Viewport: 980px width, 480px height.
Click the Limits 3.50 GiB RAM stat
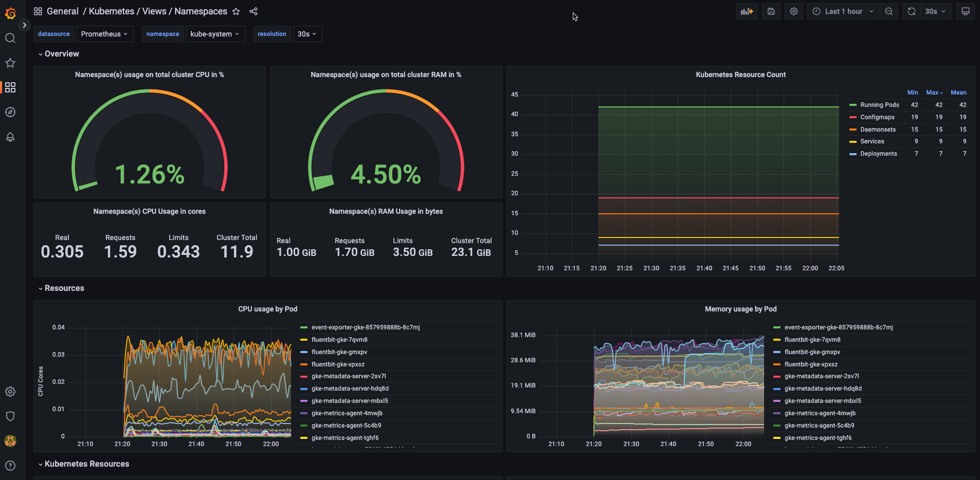[x=413, y=247]
